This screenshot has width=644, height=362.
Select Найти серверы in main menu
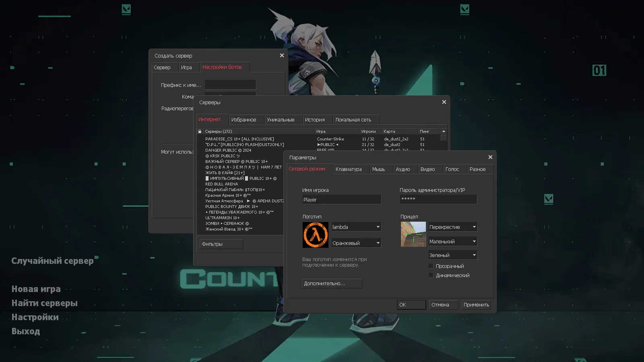45,303
